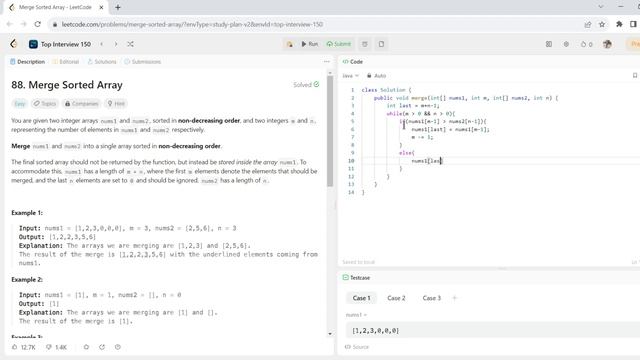Screen dimensions: 640x360
Task: Click the 'Example 2:' heading
Action: 27,280
